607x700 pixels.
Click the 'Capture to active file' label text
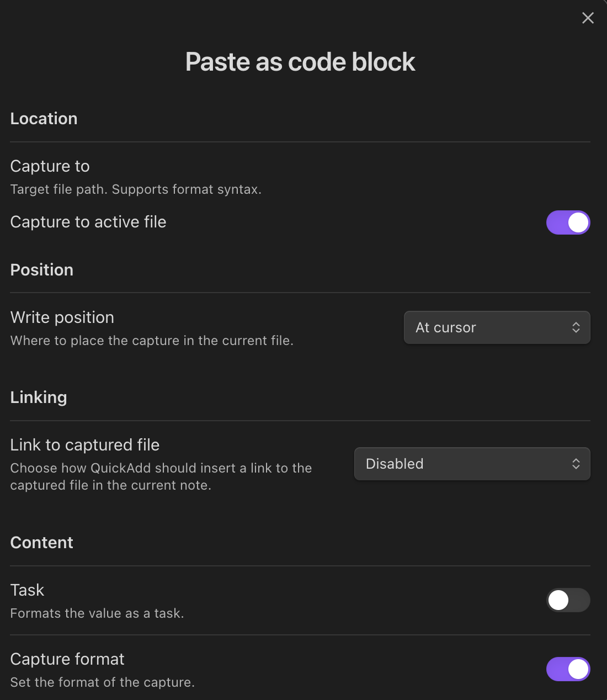click(88, 222)
